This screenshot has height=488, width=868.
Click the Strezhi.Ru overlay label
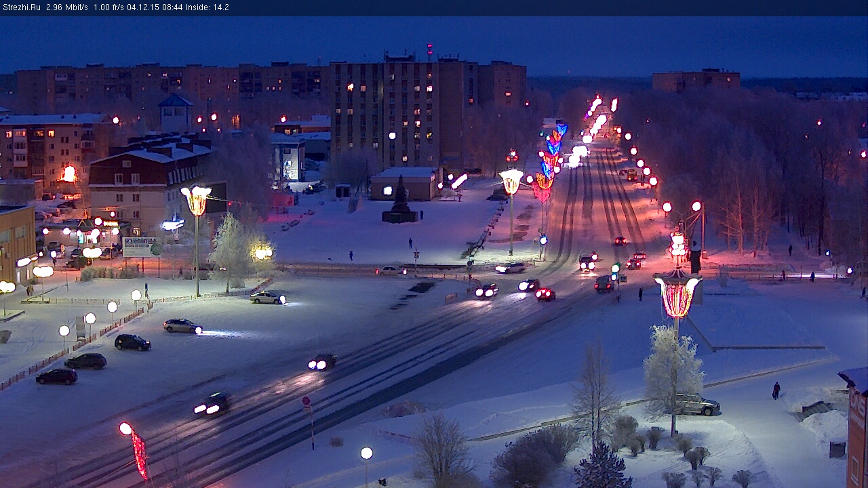pos(21,7)
